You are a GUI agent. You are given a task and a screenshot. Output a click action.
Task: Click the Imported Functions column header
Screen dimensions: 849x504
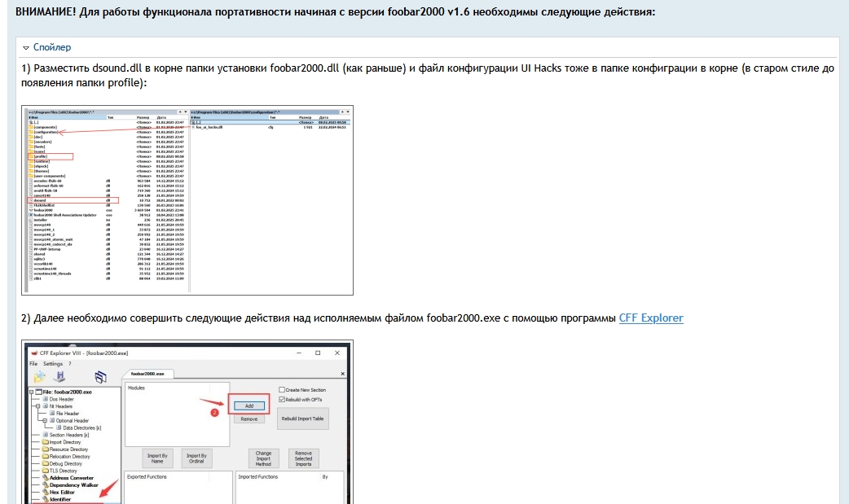(257, 477)
